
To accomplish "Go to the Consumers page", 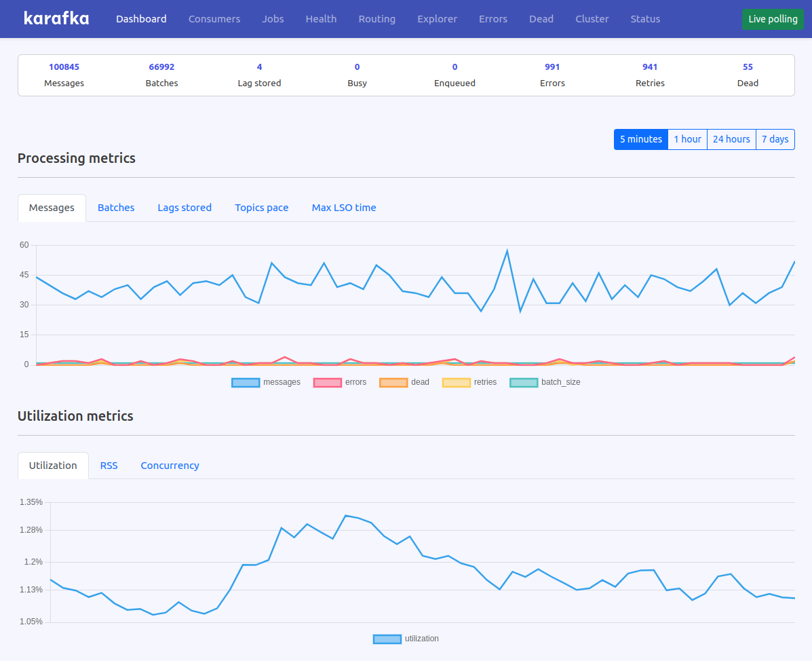I will (x=214, y=18).
